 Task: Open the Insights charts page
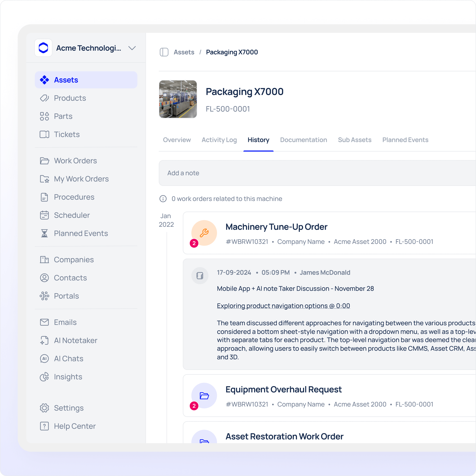(68, 377)
